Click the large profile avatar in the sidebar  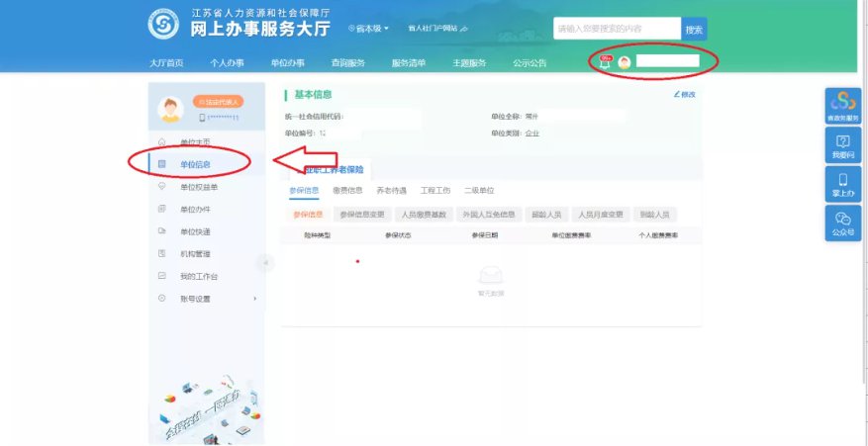coord(170,109)
